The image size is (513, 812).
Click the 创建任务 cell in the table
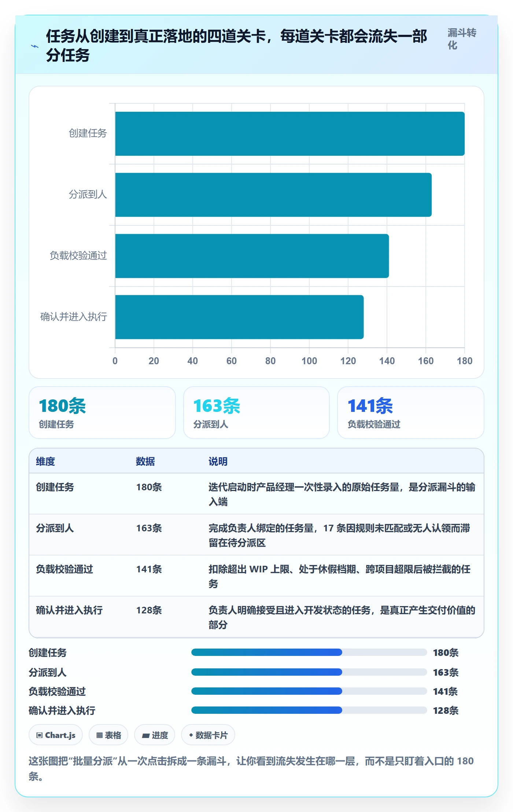(55, 487)
